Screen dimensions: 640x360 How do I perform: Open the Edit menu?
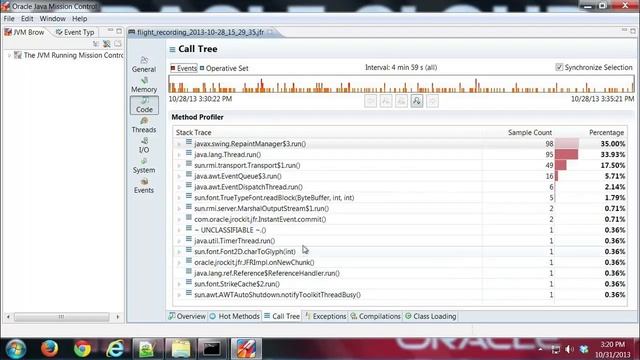(x=27, y=19)
